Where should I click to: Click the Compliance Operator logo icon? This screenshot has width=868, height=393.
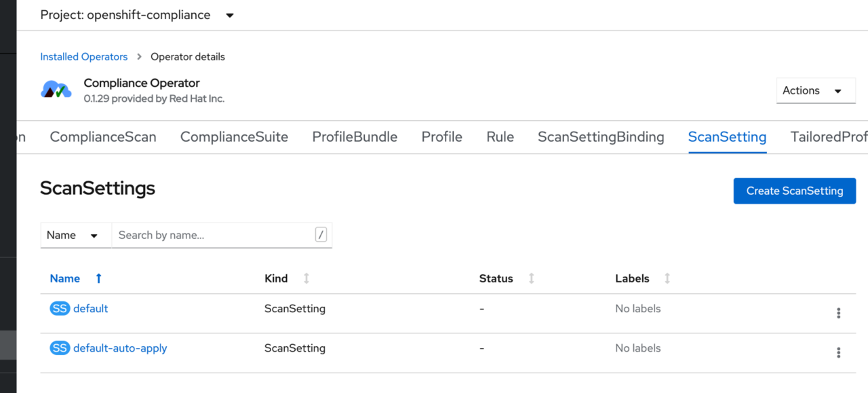coord(56,90)
